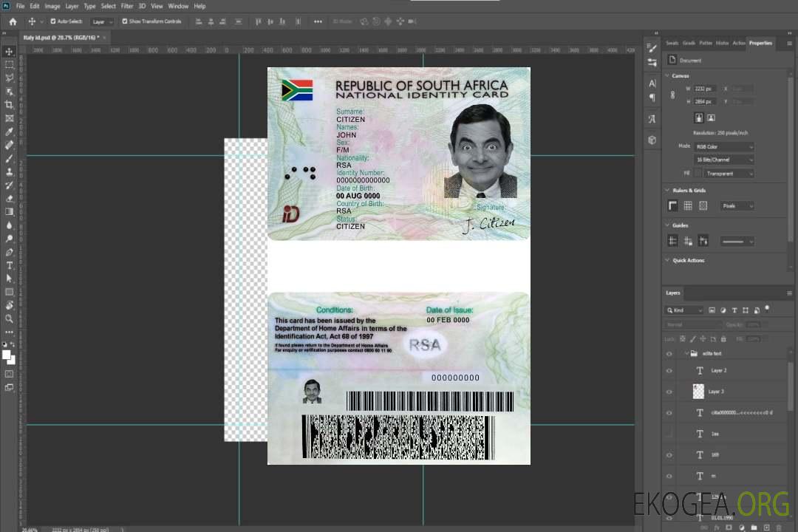Open the 3D panel cube icon

point(652,140)
